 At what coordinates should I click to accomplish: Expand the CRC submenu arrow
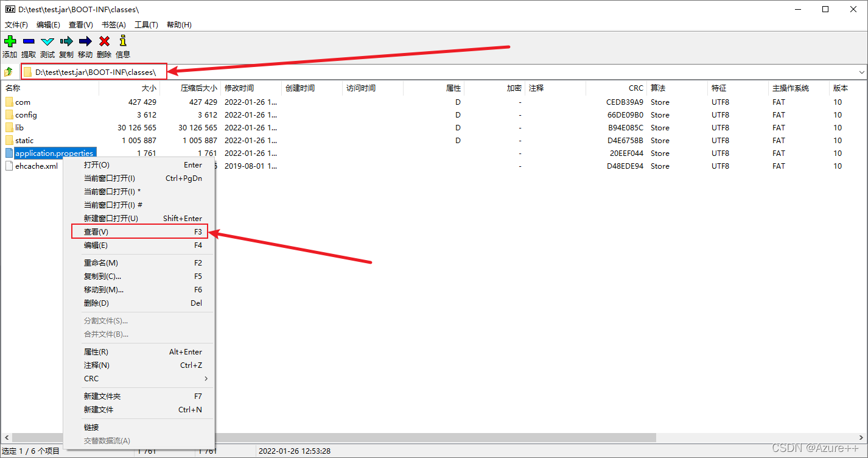[206, 379]
